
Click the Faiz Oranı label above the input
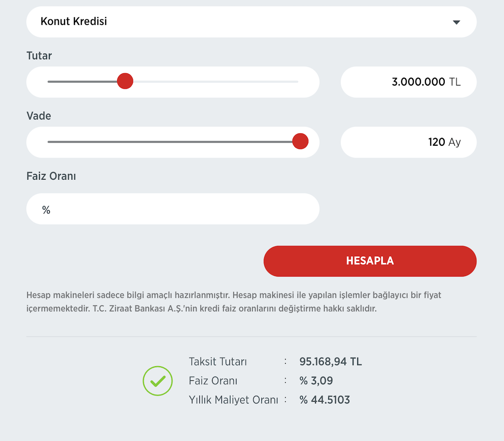pos(51,176)
